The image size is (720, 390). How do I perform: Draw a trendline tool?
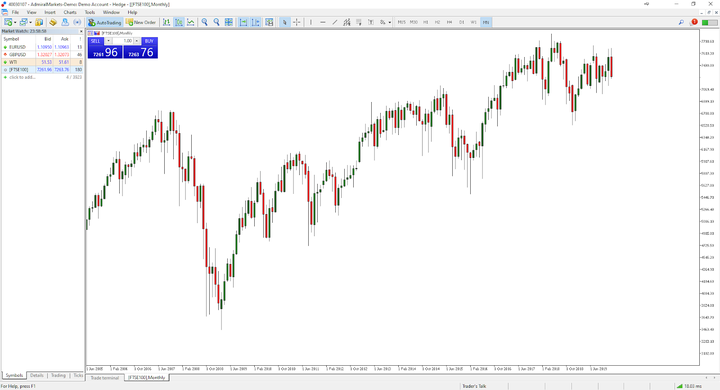(x=335, y=22)
